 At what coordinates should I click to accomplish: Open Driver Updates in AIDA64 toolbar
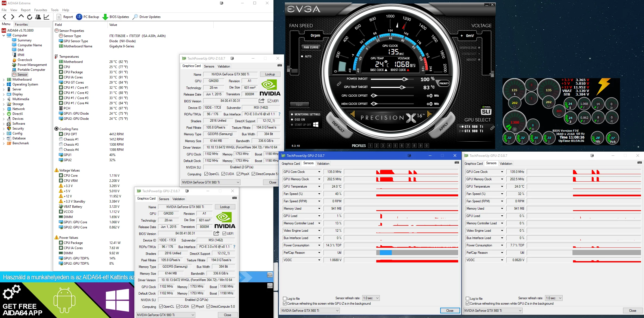tap(146, 17)
